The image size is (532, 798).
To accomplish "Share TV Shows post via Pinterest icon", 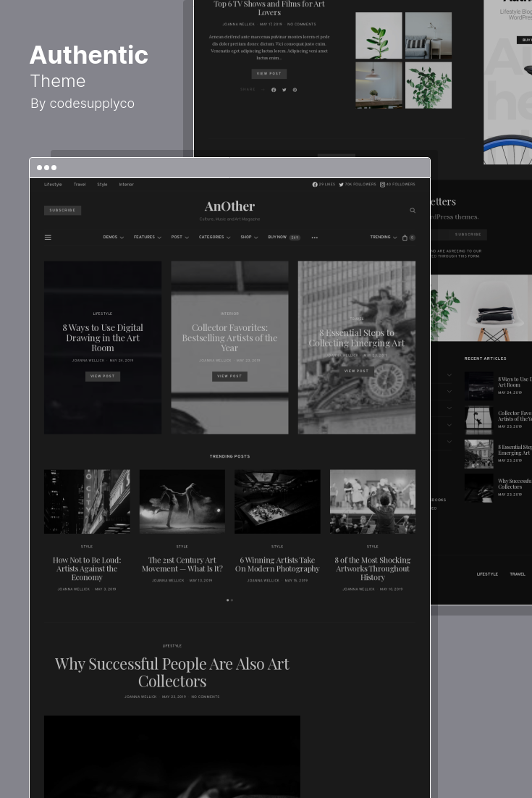I will click(x=295, y=90).
